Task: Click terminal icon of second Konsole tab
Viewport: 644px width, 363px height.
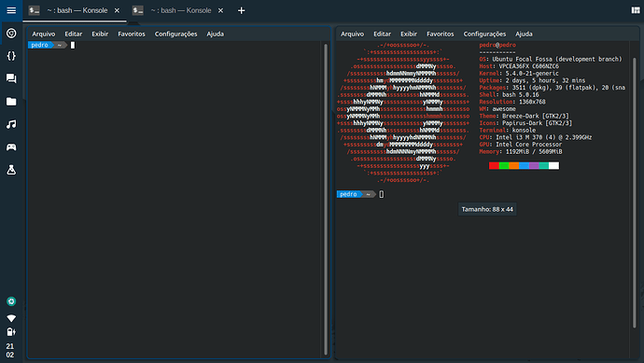Action: pos(138,10)
